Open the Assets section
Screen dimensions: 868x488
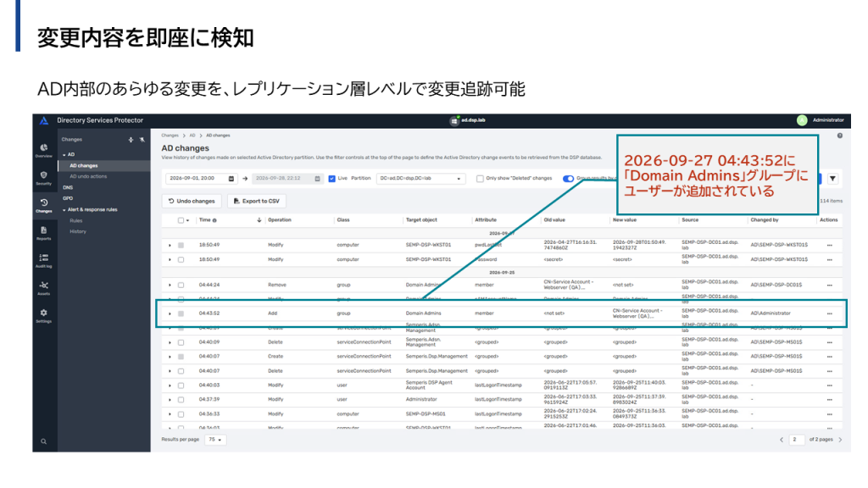[44, 288]
